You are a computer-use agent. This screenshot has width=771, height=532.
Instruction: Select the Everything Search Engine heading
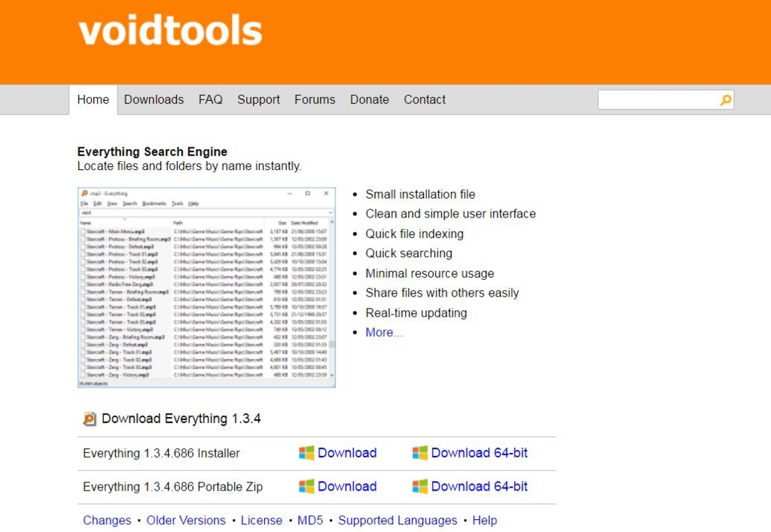[152, 152]
